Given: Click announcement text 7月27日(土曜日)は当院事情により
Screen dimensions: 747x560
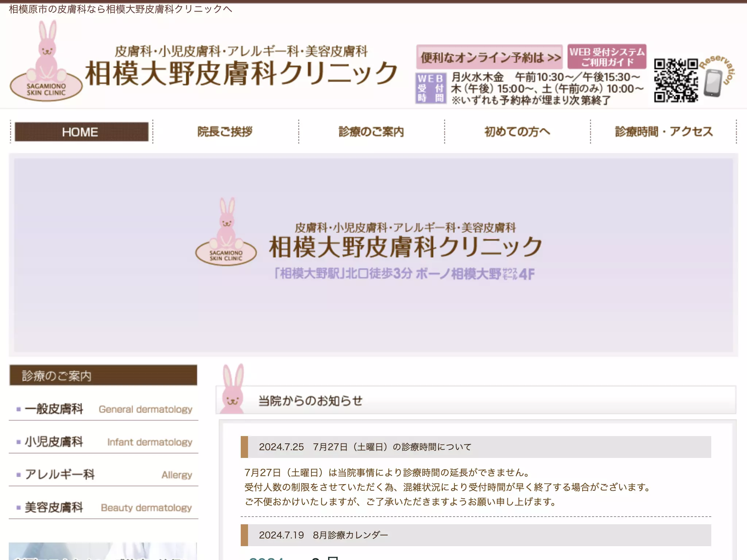Looking at the screenshot, I should click(387, 472).
